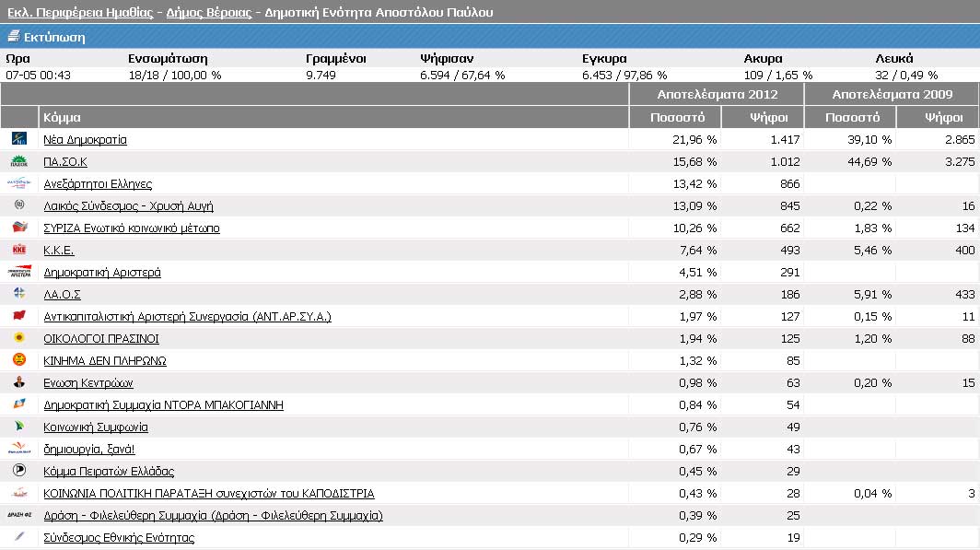Viewport: 980px width, 550px height.
Task: Click the ΑΝΤ.ΑΡ.ΣΥ.Α. red flag icon
Action: tap(19, 316)
